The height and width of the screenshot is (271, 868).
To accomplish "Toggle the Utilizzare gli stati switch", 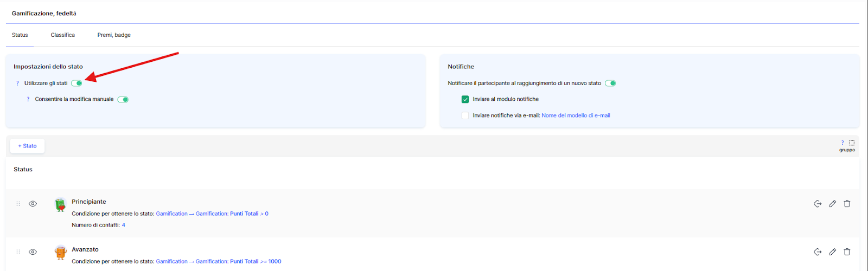I will (x=76, y=83).
